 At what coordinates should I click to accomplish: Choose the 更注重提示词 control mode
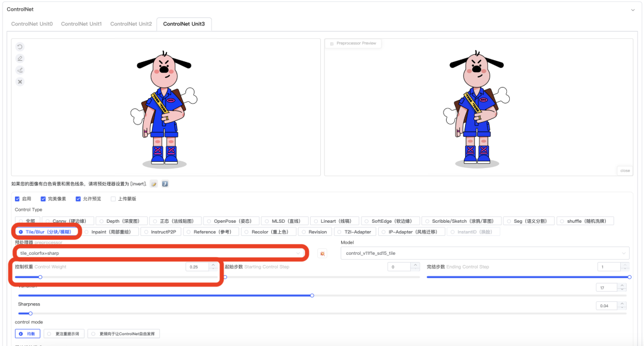(x=64, y=334)
